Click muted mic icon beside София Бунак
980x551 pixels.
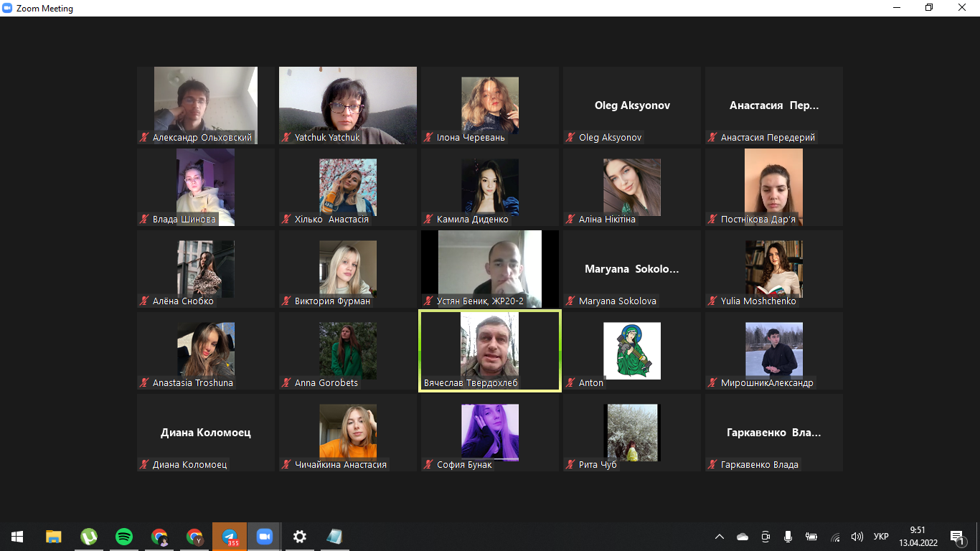428,464
